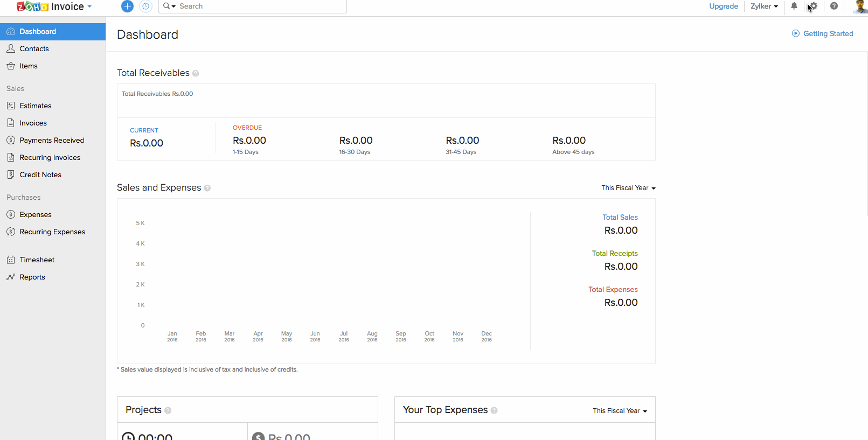Open Recurring Expenses page
The width and height of the screenshot is (868, 440).
coord(53,232)
